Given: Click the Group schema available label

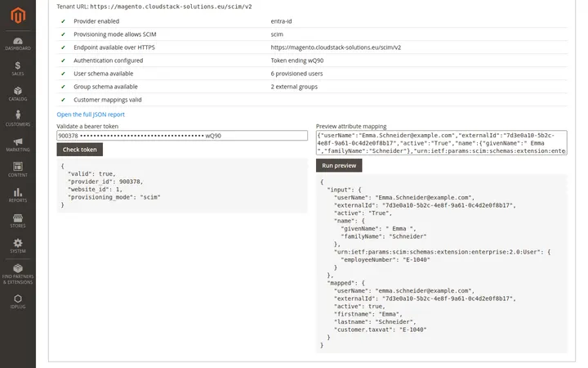Looking at the screenshot, I should [x=105, y=87].
